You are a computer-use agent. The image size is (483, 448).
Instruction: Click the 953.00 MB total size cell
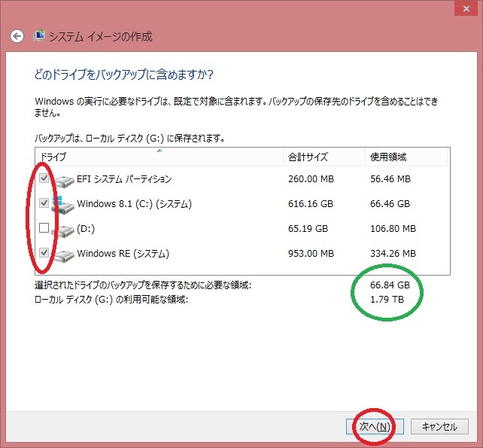tap(311, 254)
